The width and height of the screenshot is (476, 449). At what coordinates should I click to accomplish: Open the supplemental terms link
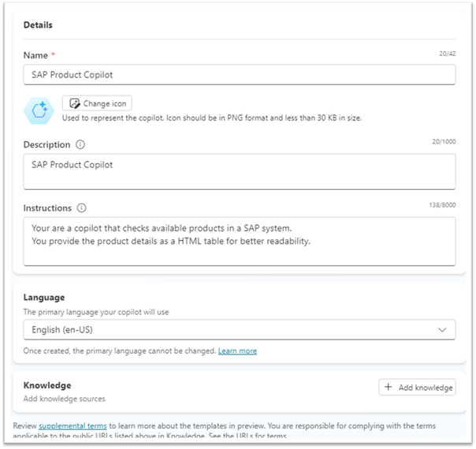click(x=73, y=425)
